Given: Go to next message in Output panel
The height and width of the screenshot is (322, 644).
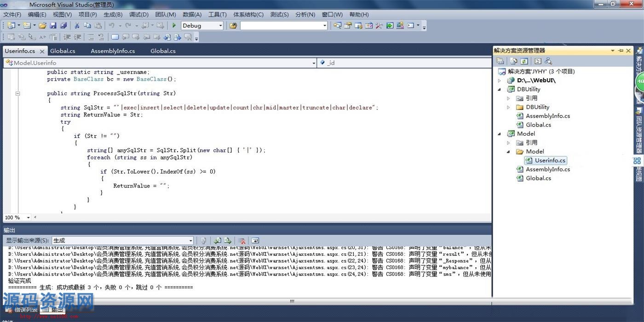Looking at the screenshot, I should [x=227, y=240].
